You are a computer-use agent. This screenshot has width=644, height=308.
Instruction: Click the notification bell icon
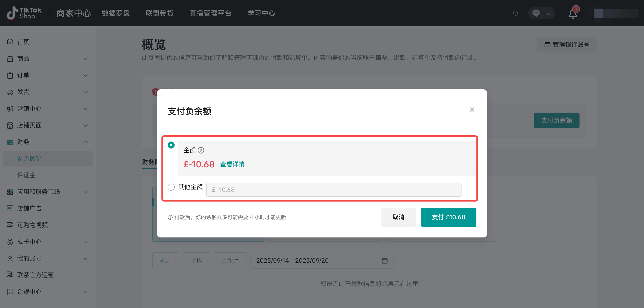pyautogui.click(x=572, y=14)
